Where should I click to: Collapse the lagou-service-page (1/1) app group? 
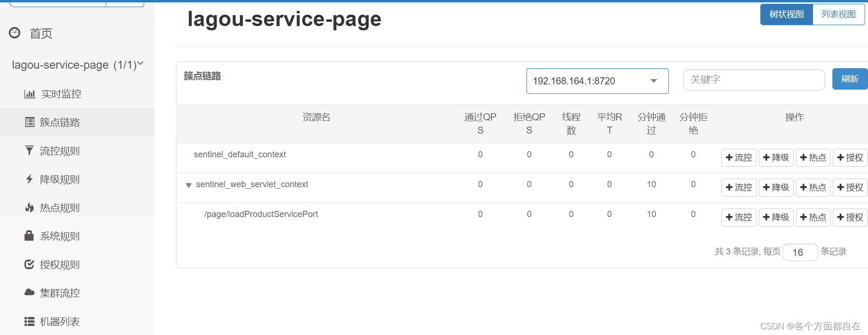(77, 65)
